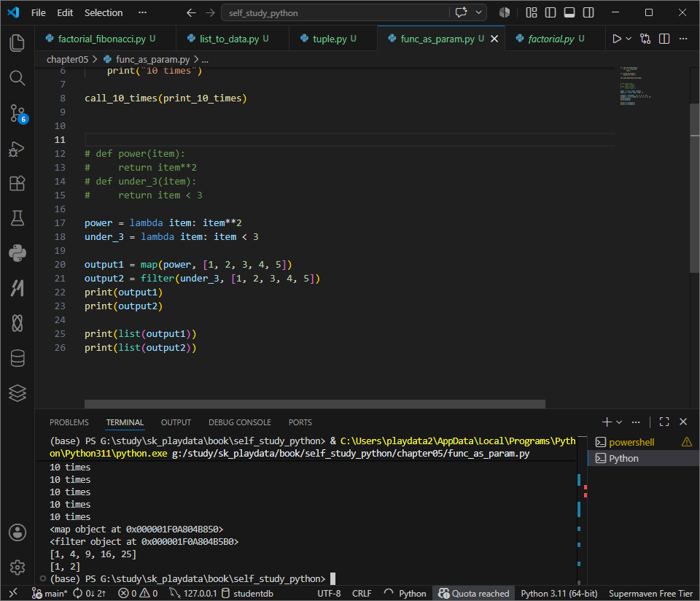Click the main* git branch indicator
This screenshot has height=601, width=700.
50,593
